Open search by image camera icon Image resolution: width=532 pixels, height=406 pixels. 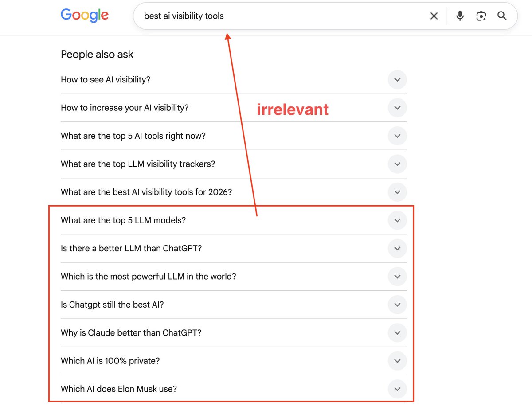click(481, 16)
